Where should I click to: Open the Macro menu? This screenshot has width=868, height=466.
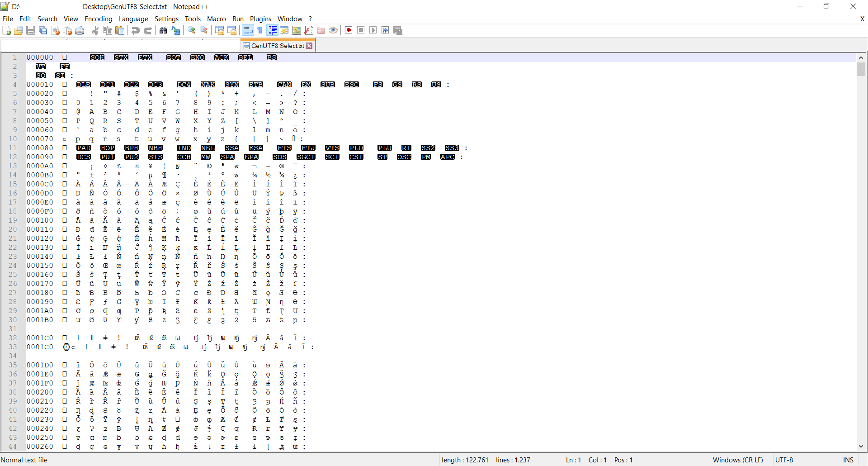pos(216,19)
